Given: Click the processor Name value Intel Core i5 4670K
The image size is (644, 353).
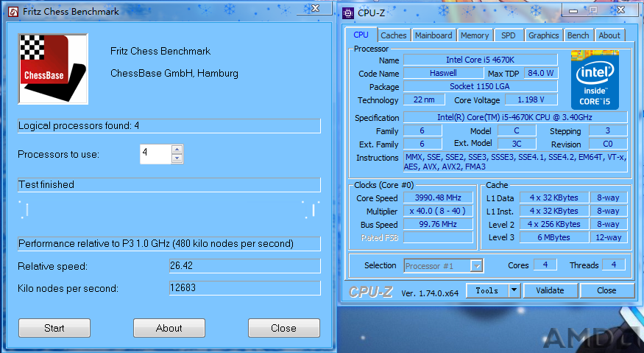Looking at the screenshot, I should [480, 60].
